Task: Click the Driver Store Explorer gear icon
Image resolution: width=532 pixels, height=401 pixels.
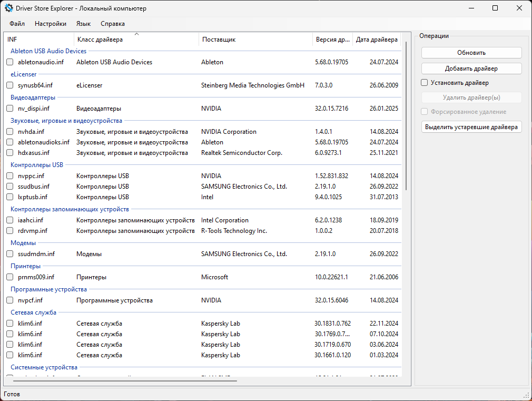Action: [8, 8]
